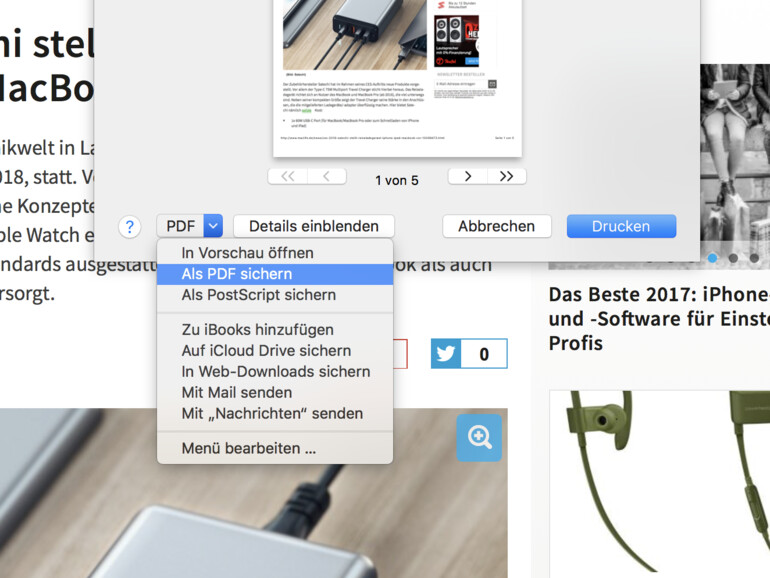This screenshot has width=770, height=578.
Task: Open Menü bearbeiten … entry
Action: pos(275,448)
